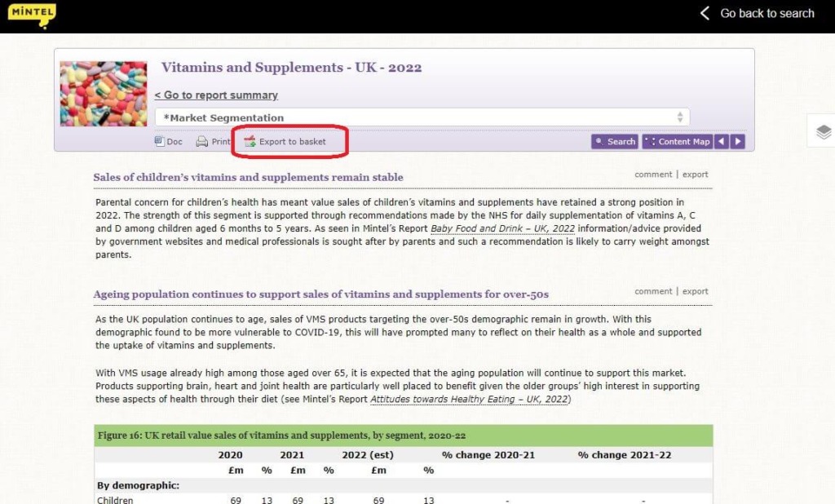Viewport: 835px width, 504px height.
Task: Click the Search button in the report toolbar
Action: [615, 142]
